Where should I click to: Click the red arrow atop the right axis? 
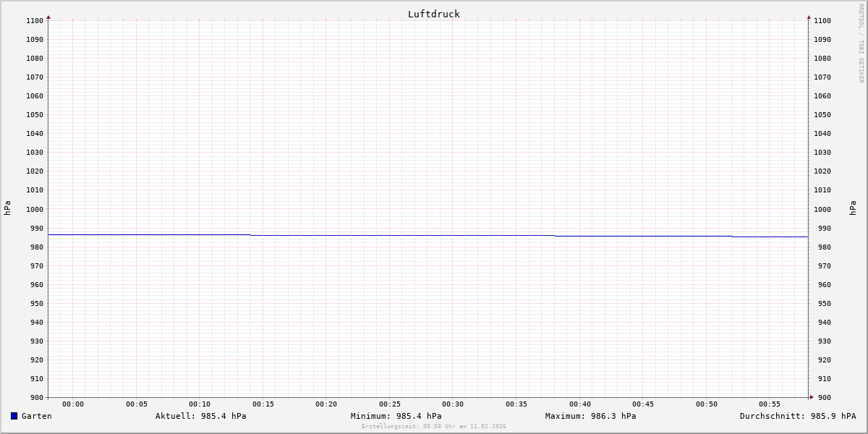tap(809, 17)
